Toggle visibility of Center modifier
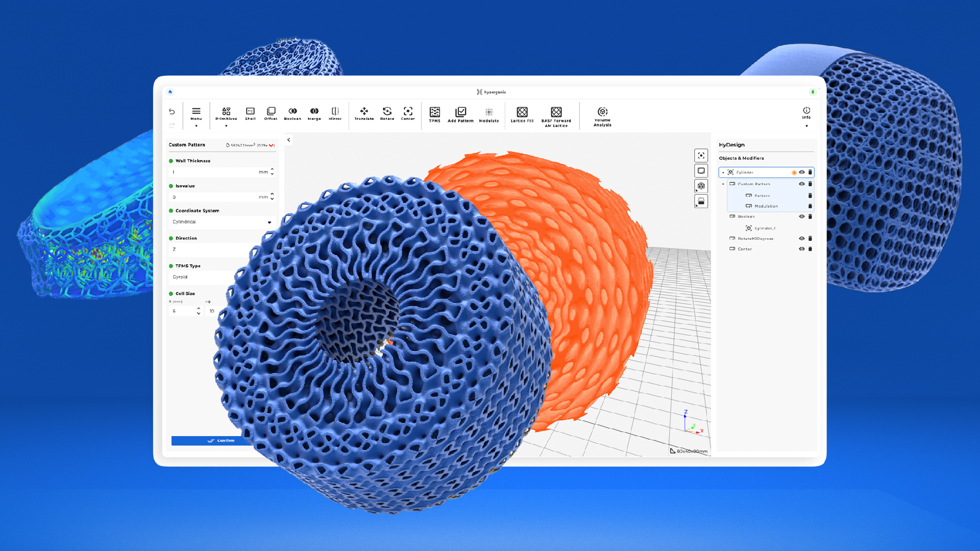Viewport: 980px width, 551px height. (802, 249)
